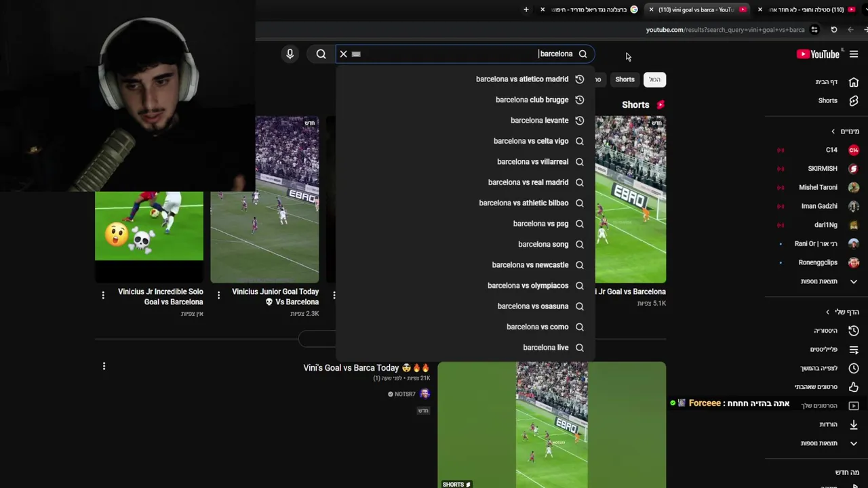Choose suggestion 'barcelona vs real madrid'

click(x=465, y=182)
